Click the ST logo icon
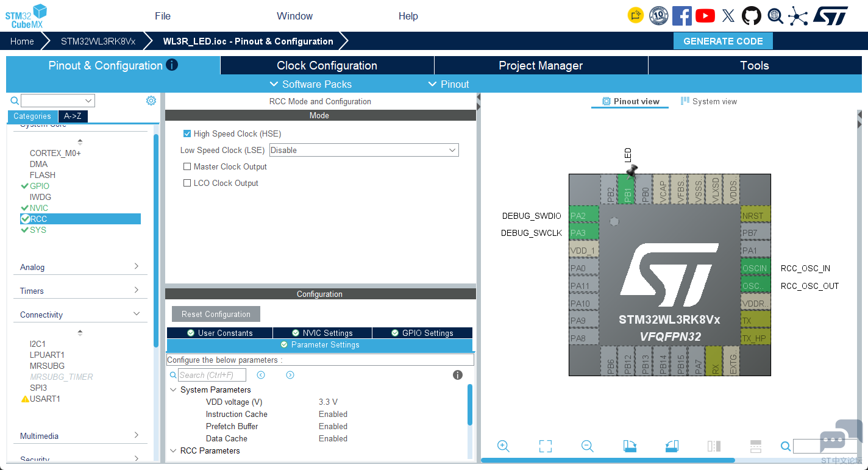868x470 pixels. (830, 16)
